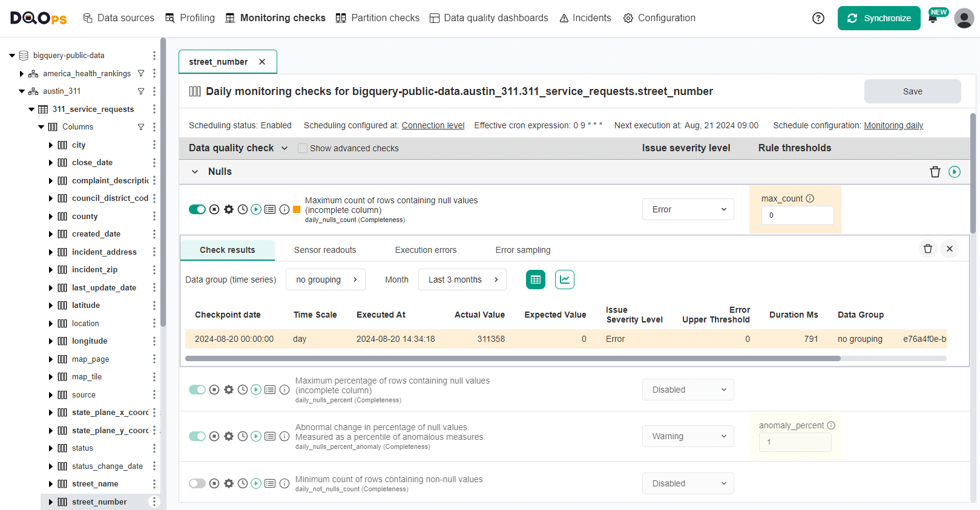Viewport: 980px width, 510px height.
Task: Open Configuration menu
Action: 660,18
